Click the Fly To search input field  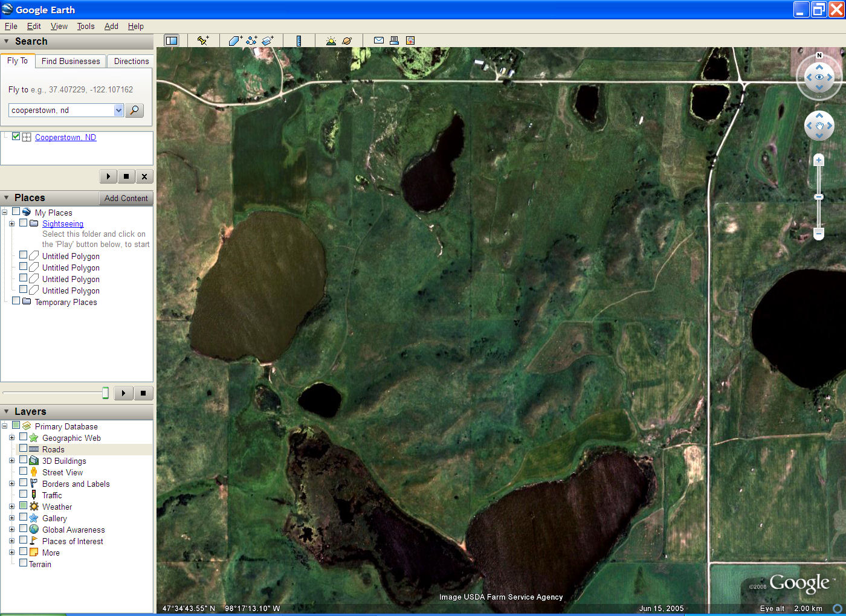[x=61, y=110]
